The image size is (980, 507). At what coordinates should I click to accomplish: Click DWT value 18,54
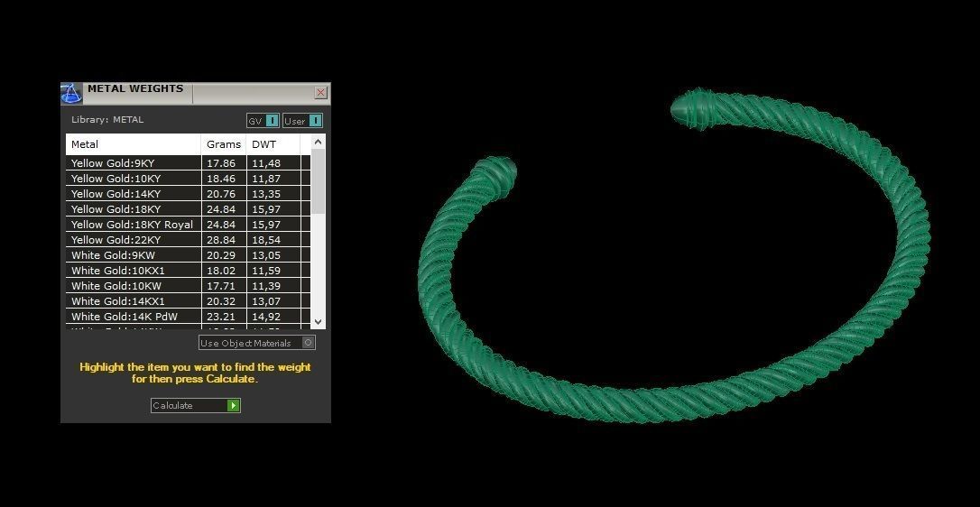click(x=266, y=239)
